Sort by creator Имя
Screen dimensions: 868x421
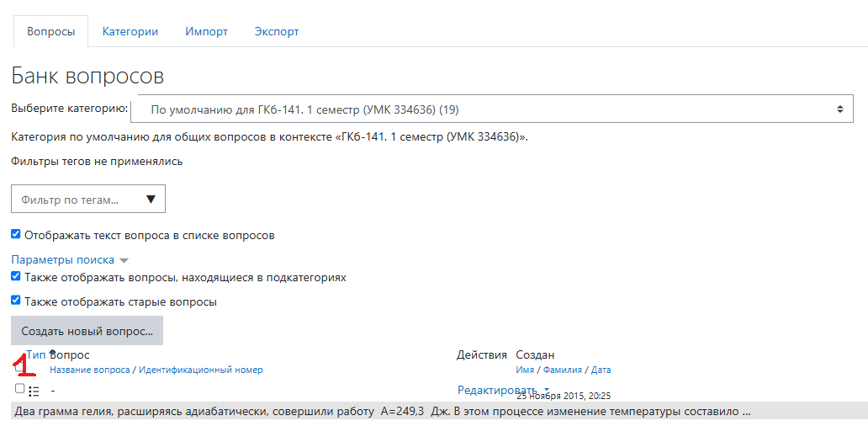coord(525,370)
